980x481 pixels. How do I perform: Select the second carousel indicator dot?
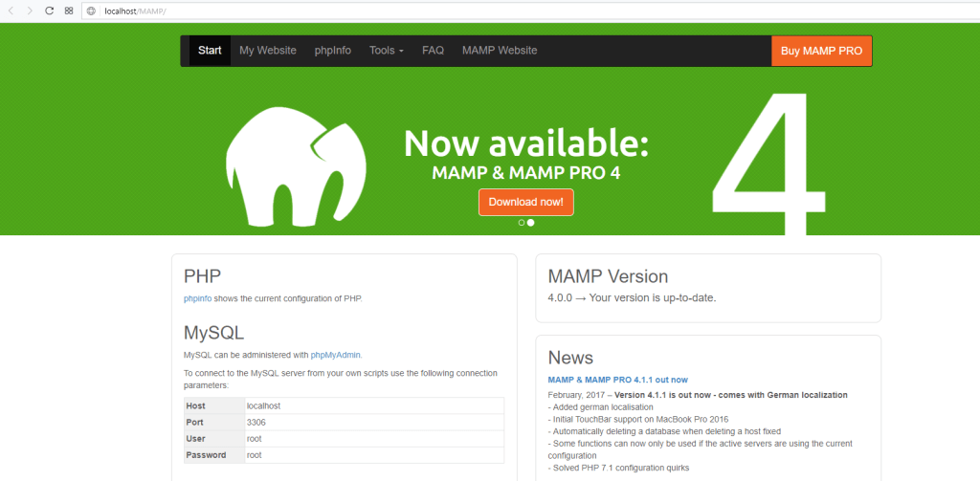(531, 222)
